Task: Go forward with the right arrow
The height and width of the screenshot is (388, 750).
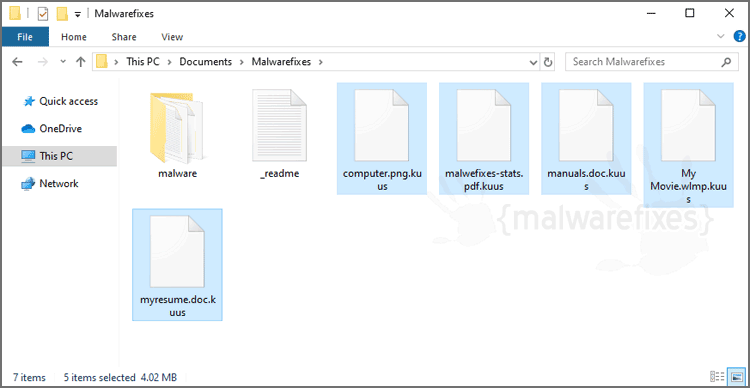Action: click(43, 62)
